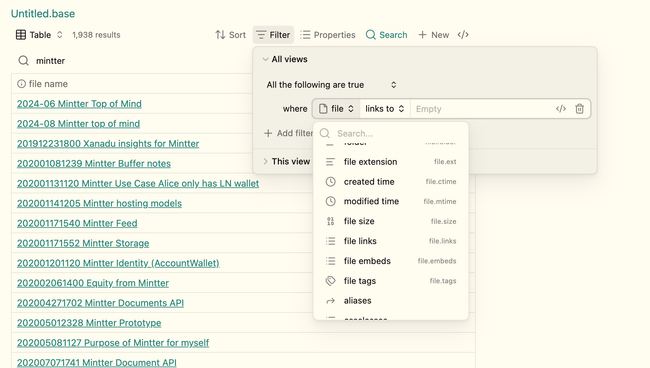This screenshot has height=368, width=650.
Task: Open 202001081239 Mintter Buffer notes
Action: [94, 163]
